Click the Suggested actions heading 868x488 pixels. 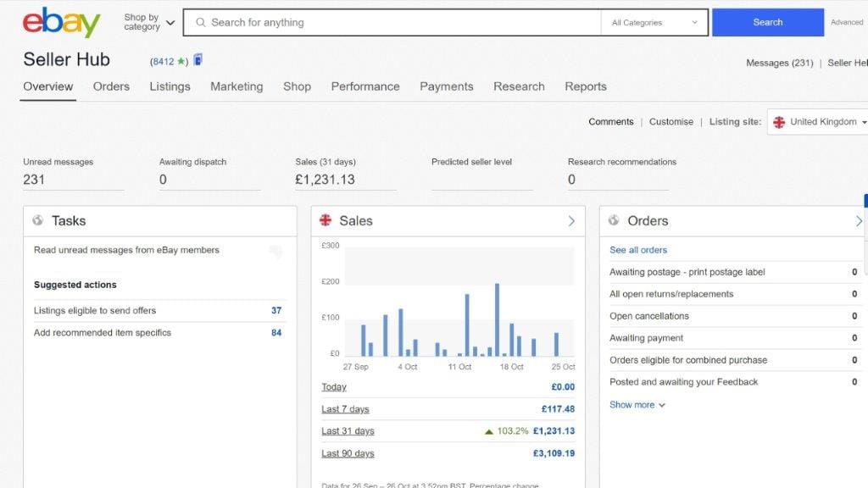point(75,285)
